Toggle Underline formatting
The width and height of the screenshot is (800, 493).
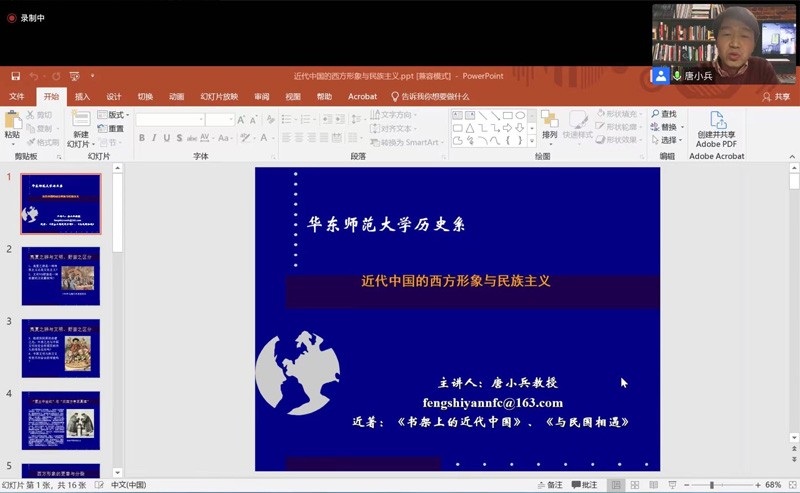pyautogui.click(x=167, y=138)
